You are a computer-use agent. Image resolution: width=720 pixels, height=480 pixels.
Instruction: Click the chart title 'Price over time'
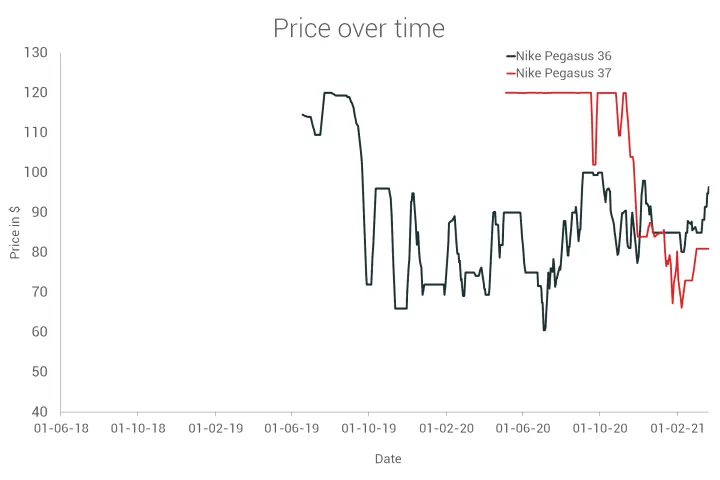[359, 28]
